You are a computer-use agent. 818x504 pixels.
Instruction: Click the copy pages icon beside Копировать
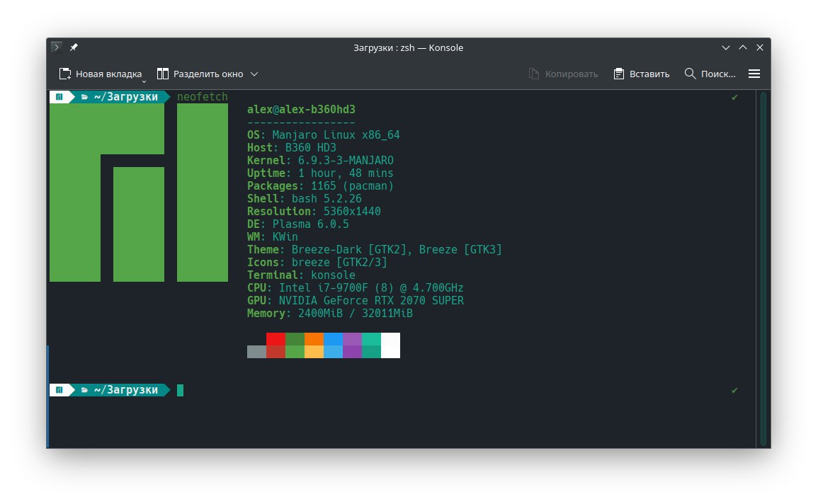tap(534, 74)
